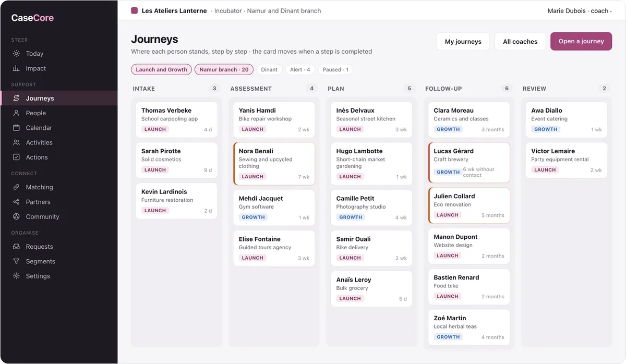Click the Yanis Hamdi name
This screenshot has height=364, width=626.
point(257,111)
